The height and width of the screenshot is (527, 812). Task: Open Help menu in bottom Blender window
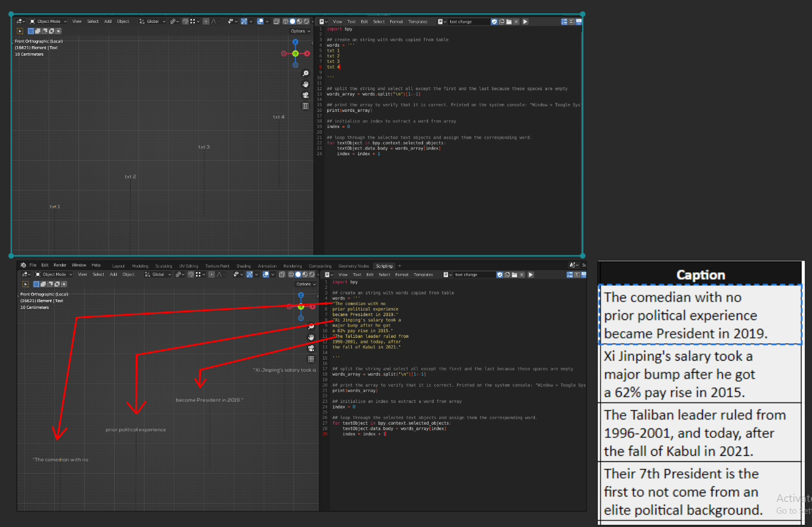point(96,265)
